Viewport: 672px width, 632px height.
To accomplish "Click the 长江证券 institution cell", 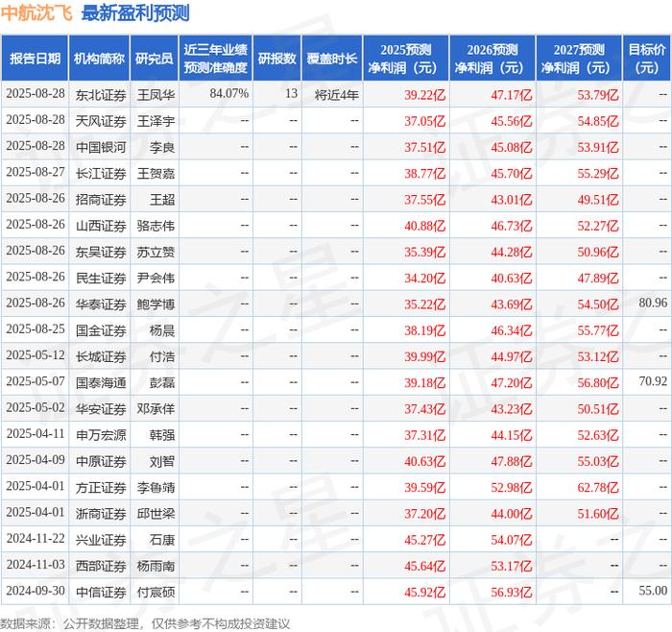I will pos(101,173).
